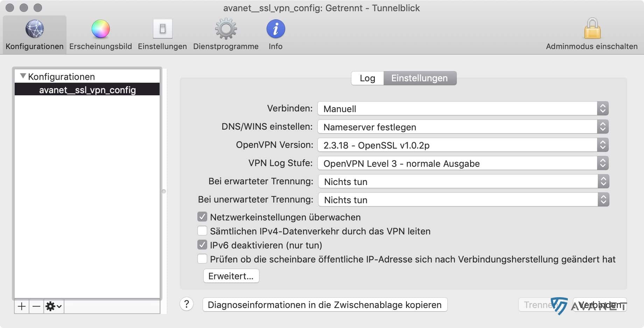The width and height of the screenshot is (644, 328).
Task: Open the Bei erwarteter Trennung dropdown
Action: (463, 182)
